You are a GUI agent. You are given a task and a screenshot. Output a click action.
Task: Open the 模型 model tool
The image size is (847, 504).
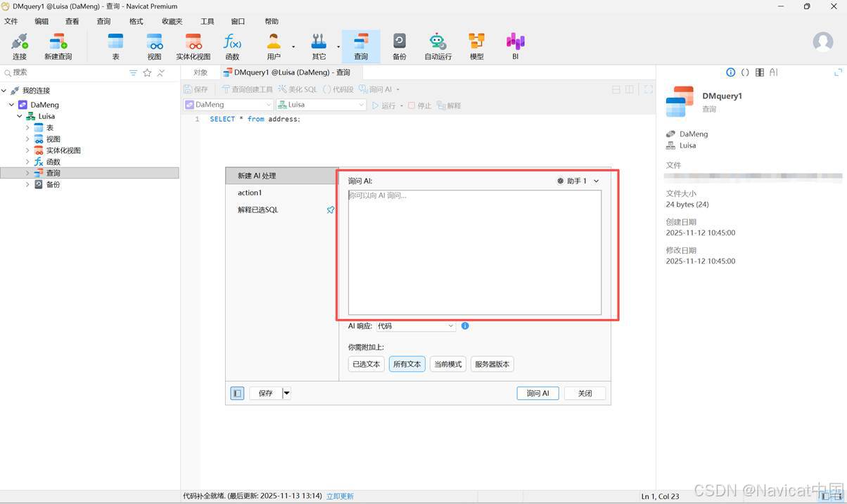[477, 46]
